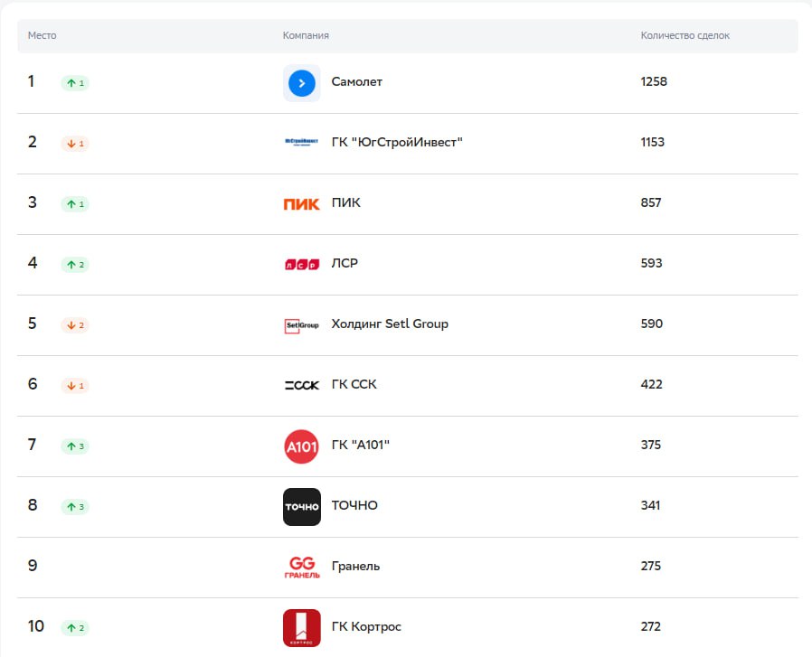
Task: Click the Setl Group logo
Action: coord(301,325)
